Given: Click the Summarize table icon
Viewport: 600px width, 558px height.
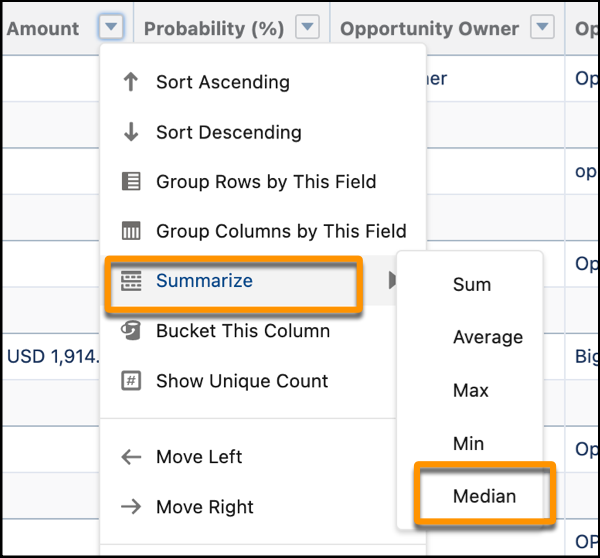Looking at the screenshot, I should click(x=131, y=282).
